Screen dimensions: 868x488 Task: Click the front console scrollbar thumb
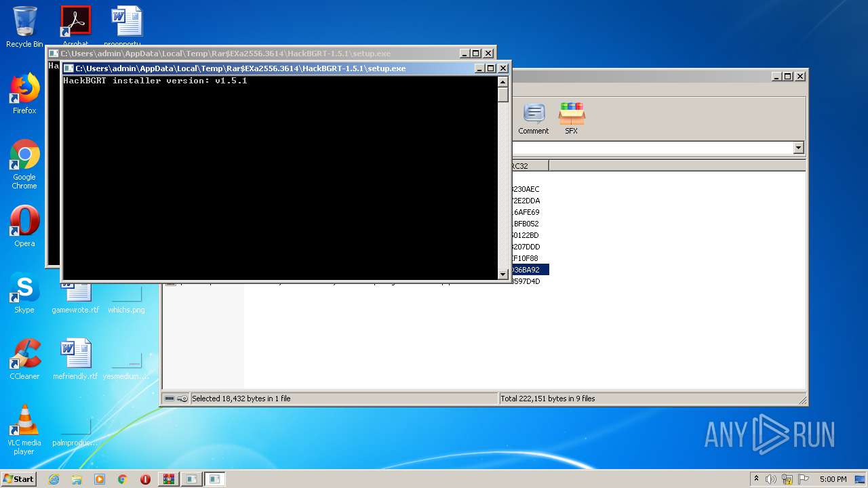tap(502, 95)
